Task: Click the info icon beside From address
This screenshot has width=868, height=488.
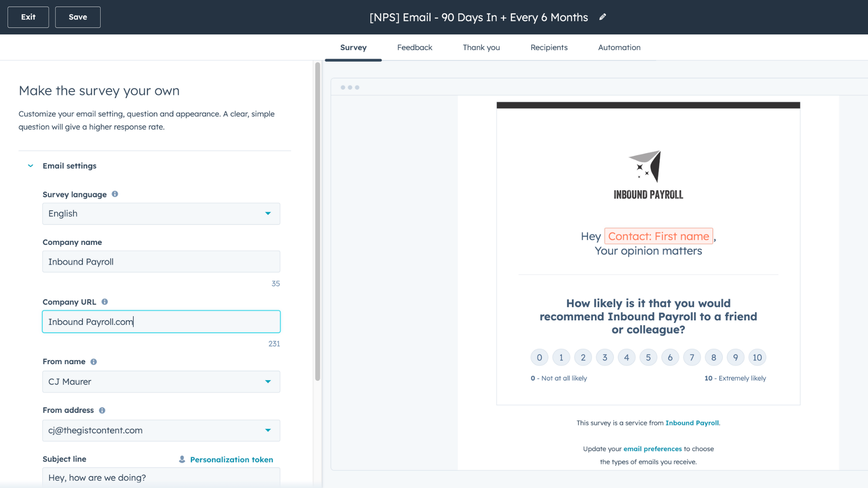Action: coord(102,410)
